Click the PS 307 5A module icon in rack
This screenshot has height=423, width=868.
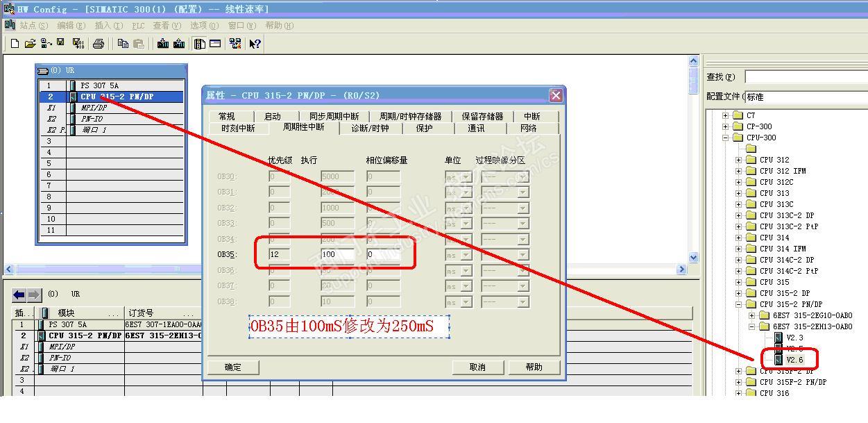pos(73,85)
